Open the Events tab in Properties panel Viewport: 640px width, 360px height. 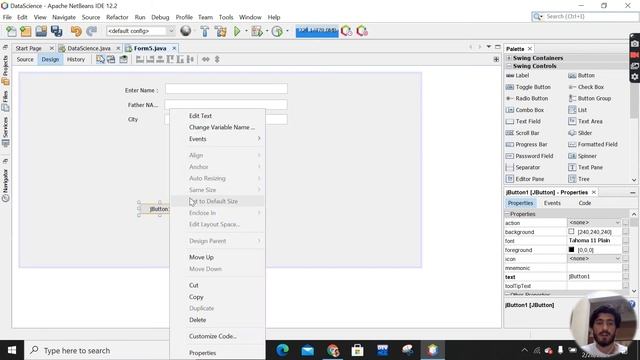tap(552, 203)
